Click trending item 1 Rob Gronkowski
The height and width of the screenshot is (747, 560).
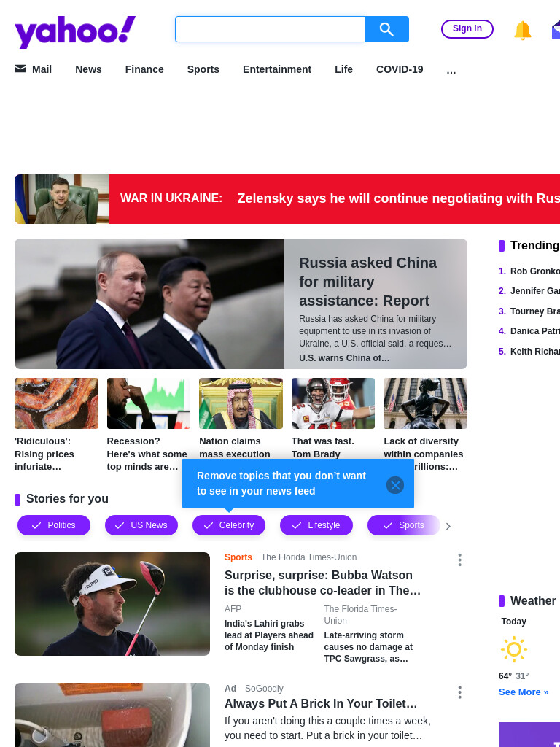coord(534,271)
